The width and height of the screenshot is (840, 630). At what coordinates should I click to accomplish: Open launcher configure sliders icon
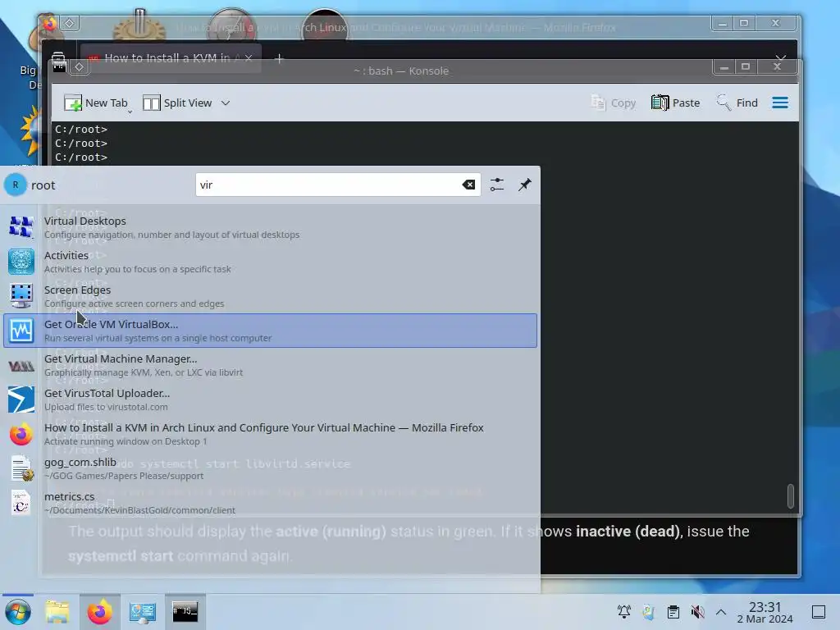pyautogui.click(x=497, y=185)
